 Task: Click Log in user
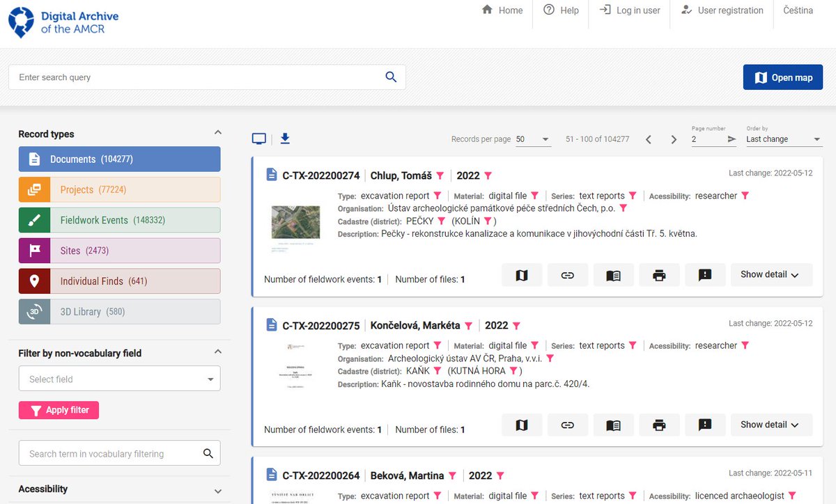coord(630,10)
